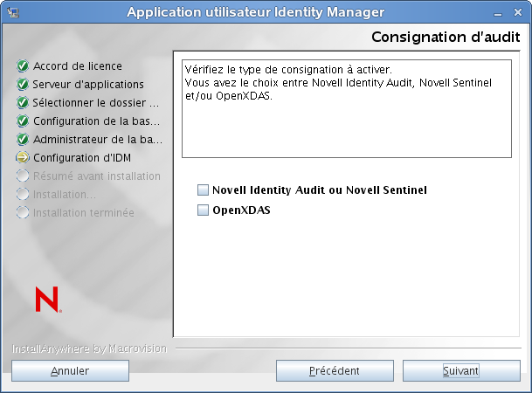Screen dimensions: 532x393
Task: Open the window menu icon in title bar
Action: pos(11,11)
